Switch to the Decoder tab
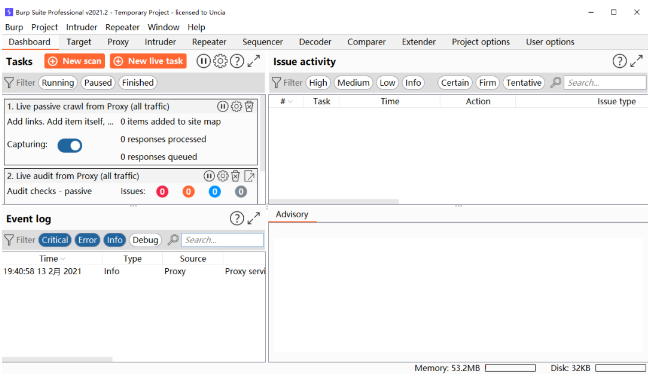The image size is (651, 379). click(315, 42)
